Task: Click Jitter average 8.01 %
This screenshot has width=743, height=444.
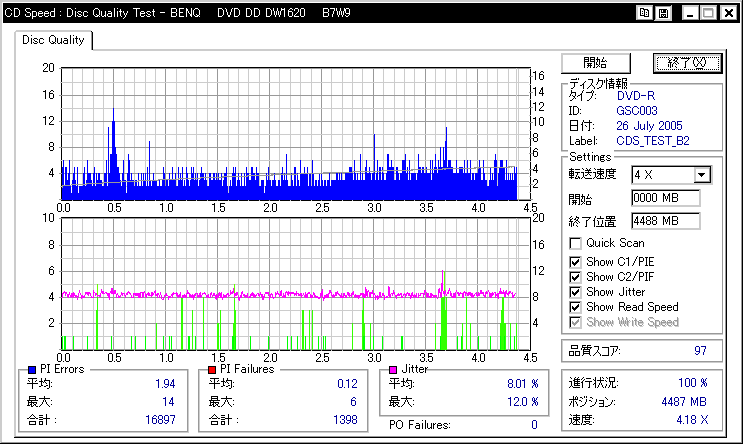Action: [x=523, y=384]
